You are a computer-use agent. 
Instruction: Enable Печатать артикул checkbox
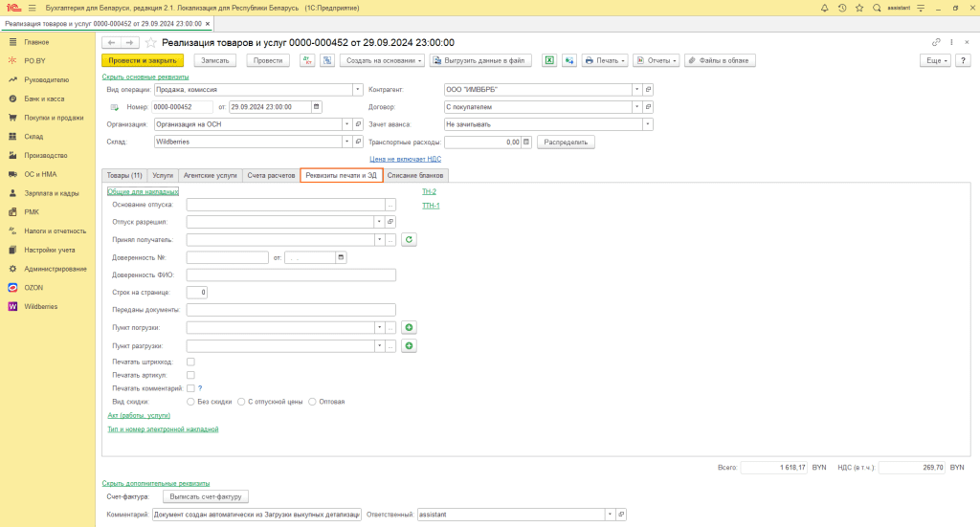[x=190, y=375]
